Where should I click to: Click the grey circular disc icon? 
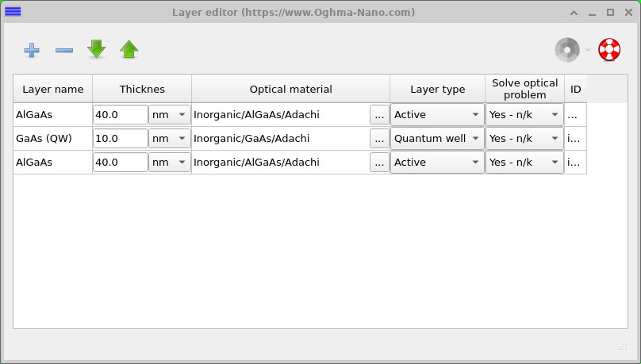567,50
